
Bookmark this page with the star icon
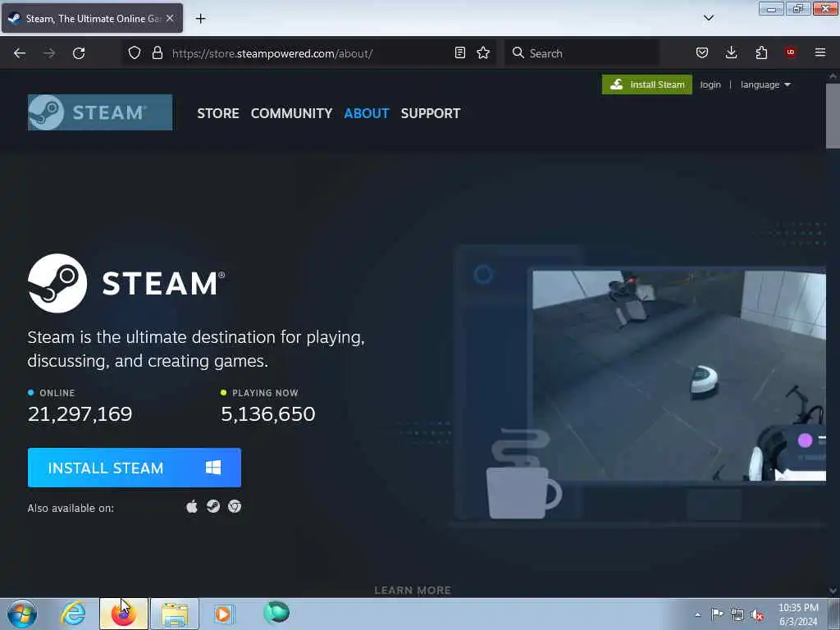[x=483, y=52]
